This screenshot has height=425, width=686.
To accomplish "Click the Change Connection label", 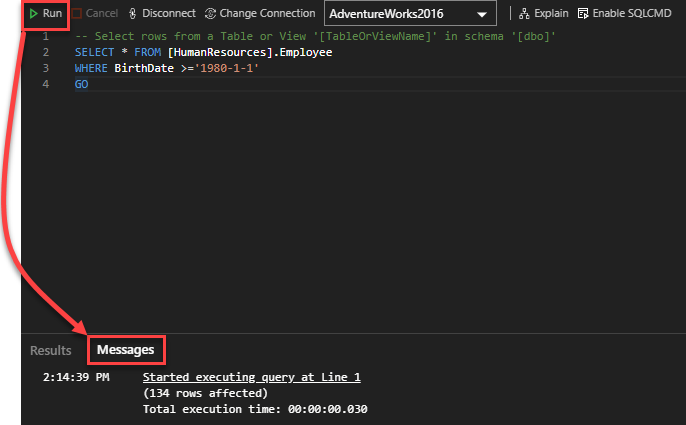I will tap(267, 14).
